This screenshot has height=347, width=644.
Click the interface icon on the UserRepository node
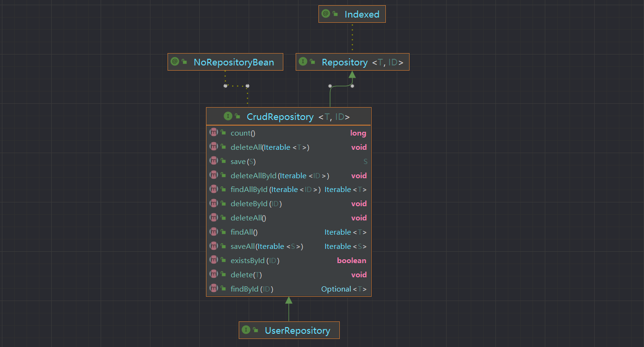tap(246, 330)
